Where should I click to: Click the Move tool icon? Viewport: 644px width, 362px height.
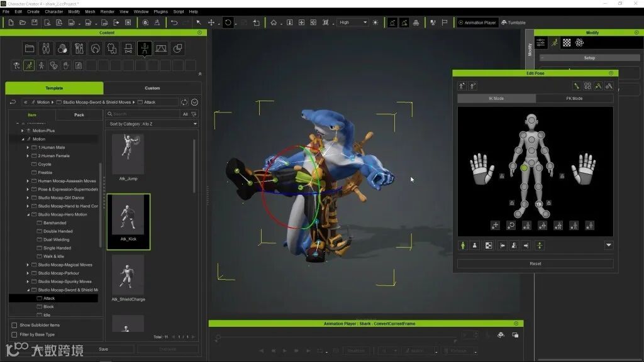(211, 23)
